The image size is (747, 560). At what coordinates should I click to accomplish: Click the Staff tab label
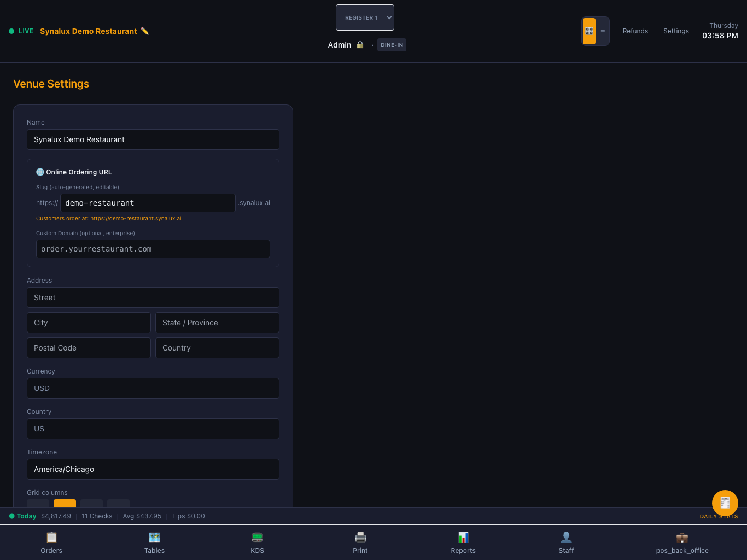pyautogui.click(x=566, y=551)
